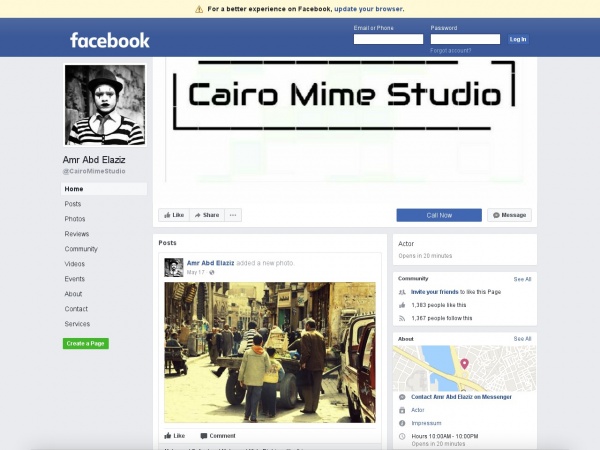Image resolution: width=600 pixels, height=450 pixels.
Task: Click the thumbs-up icon by people like this
Action: coord(402,305)
